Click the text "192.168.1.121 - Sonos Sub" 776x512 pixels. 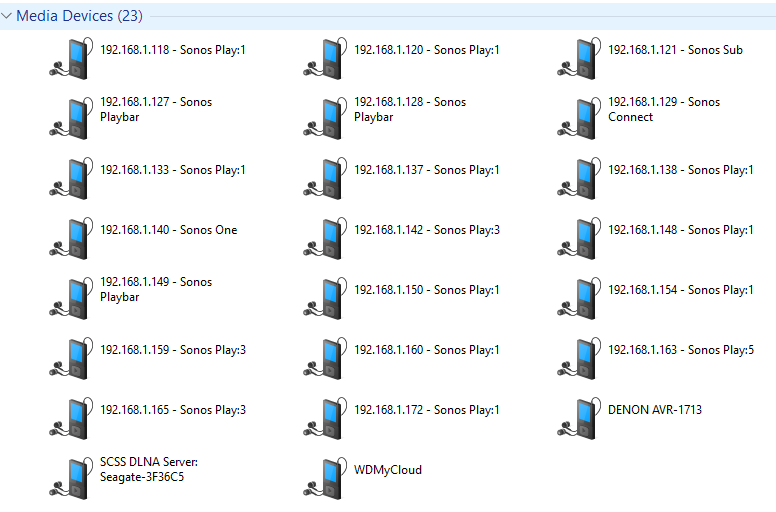coord(676,50)
